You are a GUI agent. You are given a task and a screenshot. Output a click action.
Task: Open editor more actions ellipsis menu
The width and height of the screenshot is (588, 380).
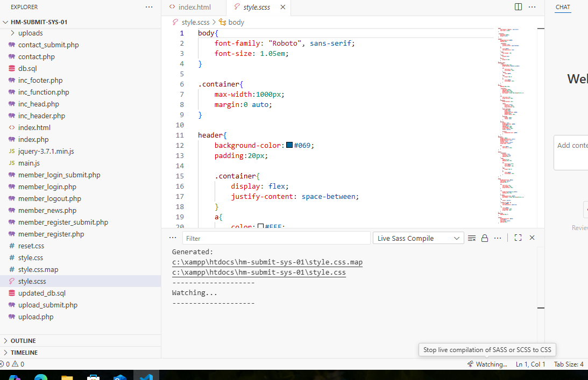[x=532, y=7]
